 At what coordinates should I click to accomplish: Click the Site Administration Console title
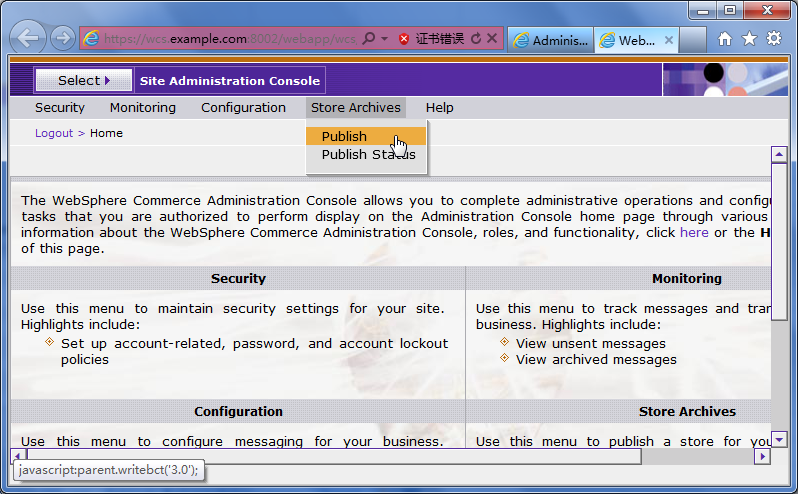[x=230, y=81]
